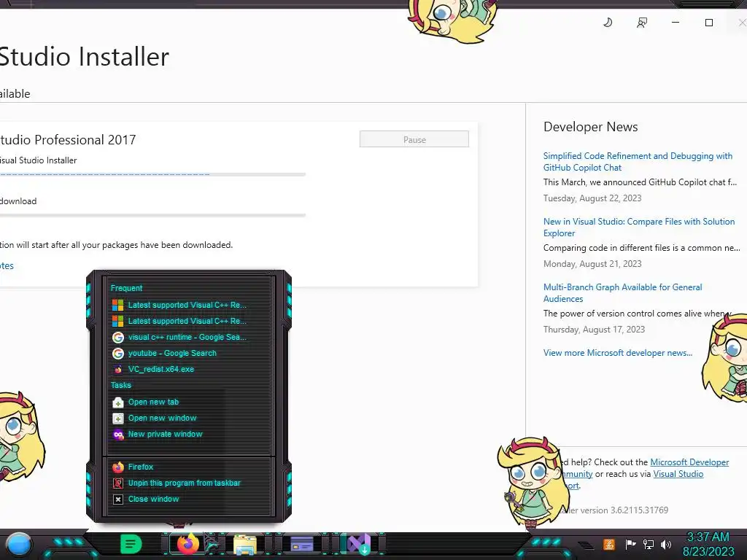The image size is (747, 560).
Task: Click 'Thursday, August 17, 2023' date text
Action: [x=594, y=330]
